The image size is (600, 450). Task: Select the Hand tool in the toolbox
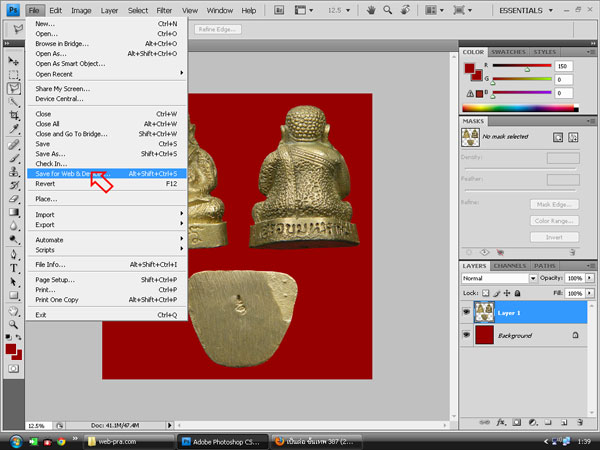14,311
